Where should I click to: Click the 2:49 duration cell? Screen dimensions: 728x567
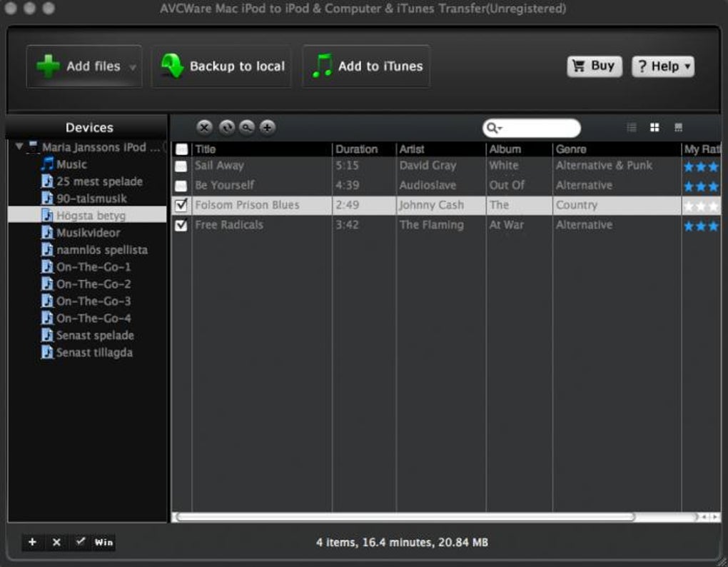tap(347, 205)
